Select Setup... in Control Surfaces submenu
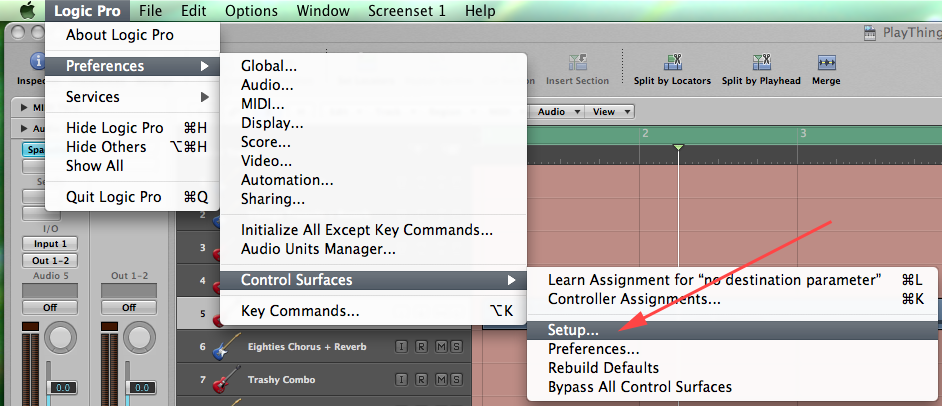The image size is (942, 406). pyautogui.click(x=574, y=329)
